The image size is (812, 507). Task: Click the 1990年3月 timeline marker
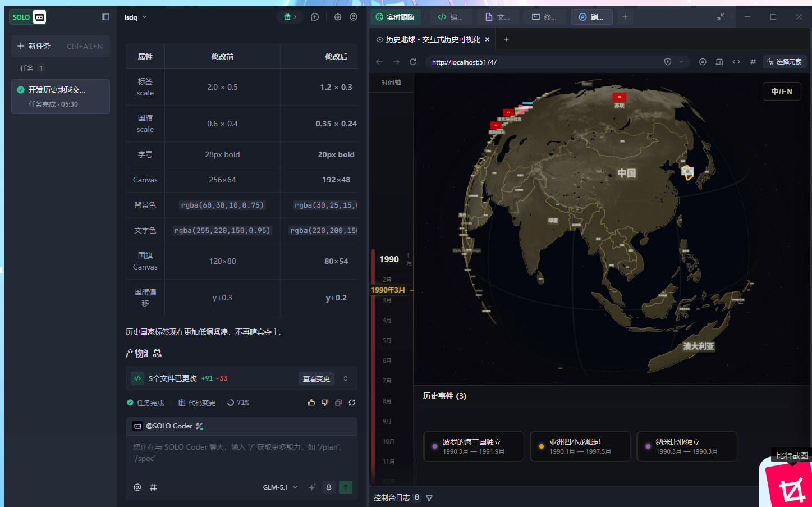pos(388,290)
